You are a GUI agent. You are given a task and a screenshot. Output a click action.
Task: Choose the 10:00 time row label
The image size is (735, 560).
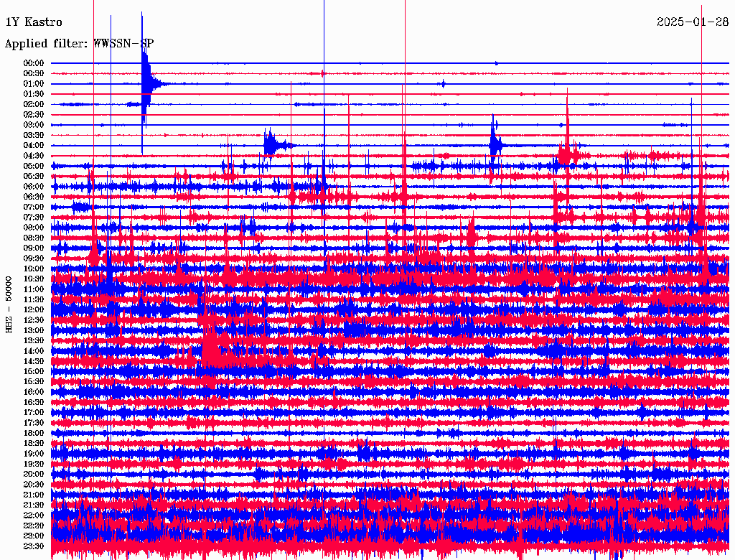(x=34, y=269)
